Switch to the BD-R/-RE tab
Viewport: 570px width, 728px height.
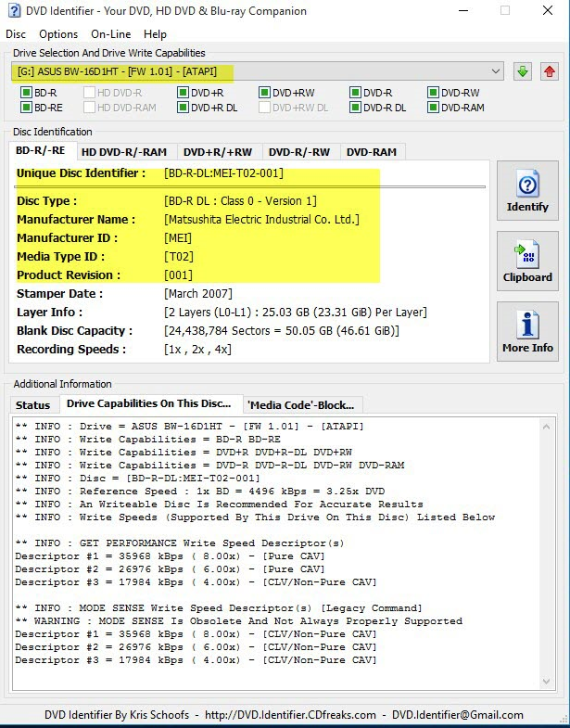(41, 150)
